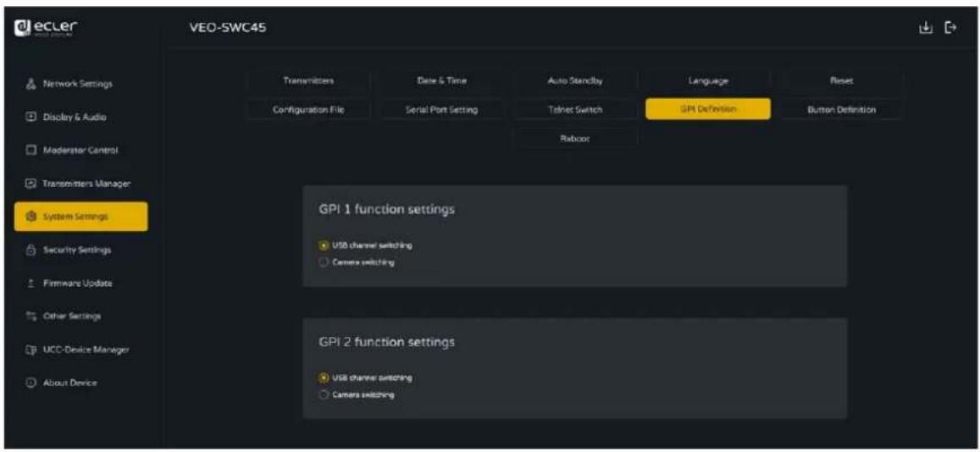Viewport: 980px width, 452px height.
Task: Select System Settings in the sidebar
Action: (x=80, y=217)
